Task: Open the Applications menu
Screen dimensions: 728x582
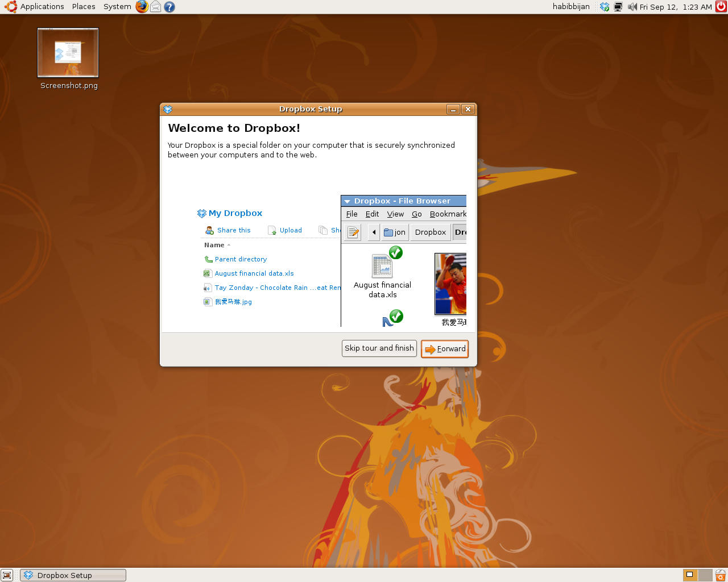Action: 42,7
